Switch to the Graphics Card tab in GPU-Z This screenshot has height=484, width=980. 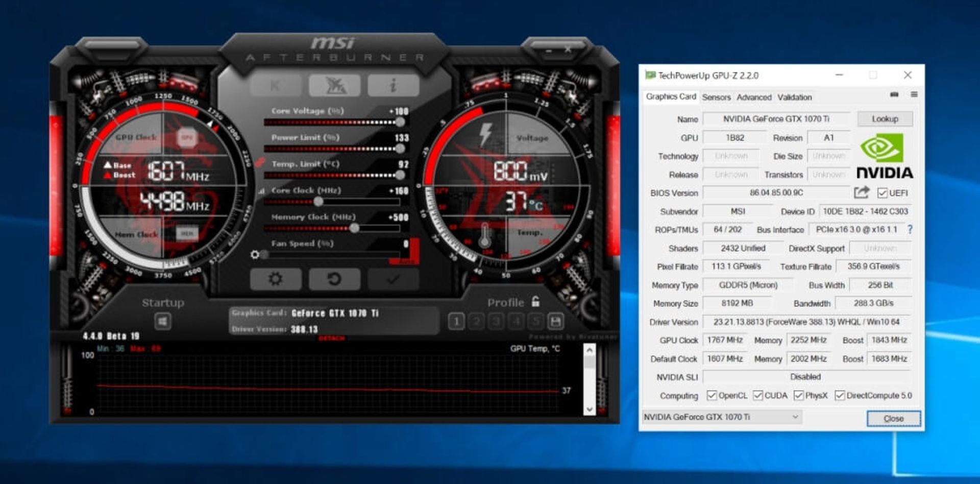(x=671, y=96)
